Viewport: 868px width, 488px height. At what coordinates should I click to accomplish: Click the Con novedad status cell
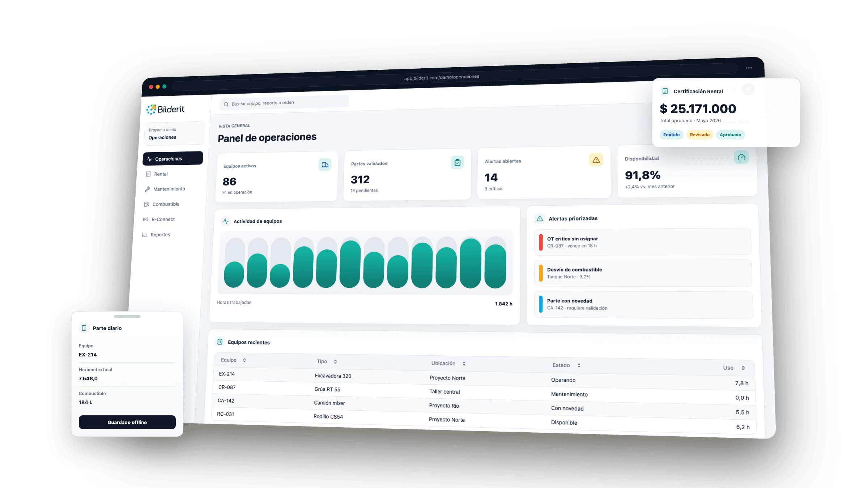point(567,408)
